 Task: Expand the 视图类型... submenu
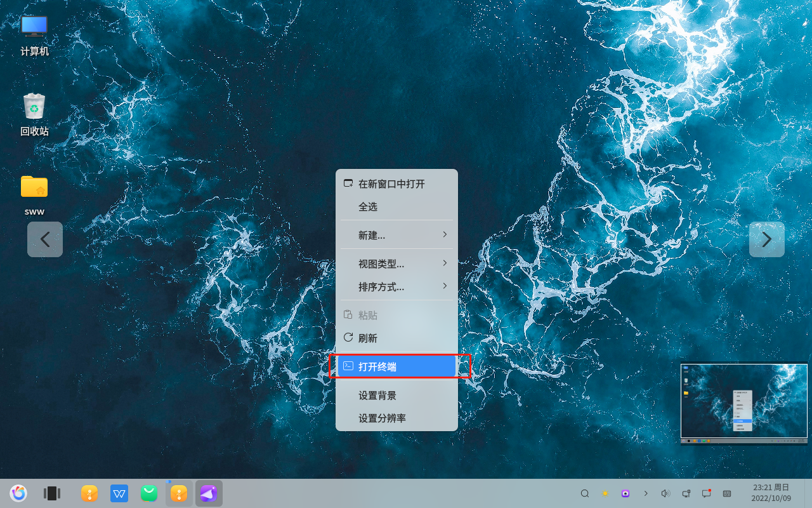396,264
